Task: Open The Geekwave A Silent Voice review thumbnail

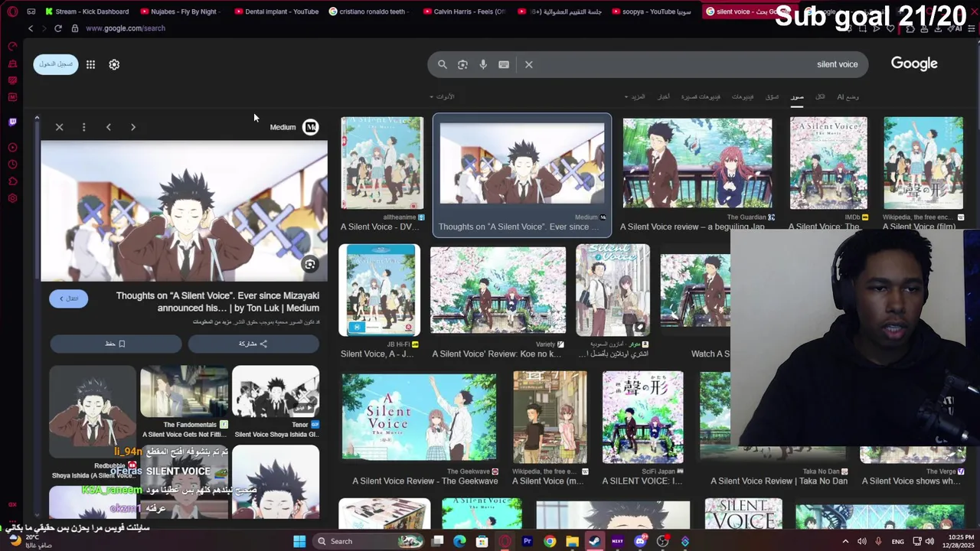Action: [419, 417]
